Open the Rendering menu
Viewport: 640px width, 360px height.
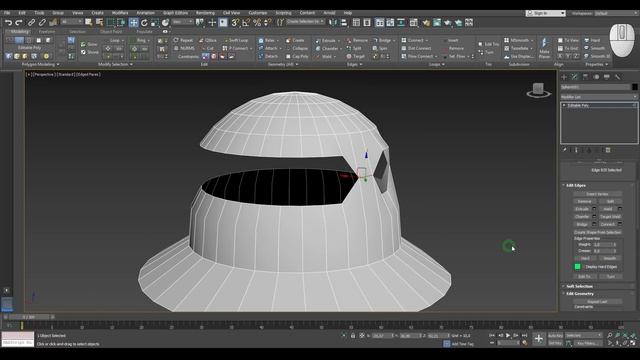pos(205,13)
